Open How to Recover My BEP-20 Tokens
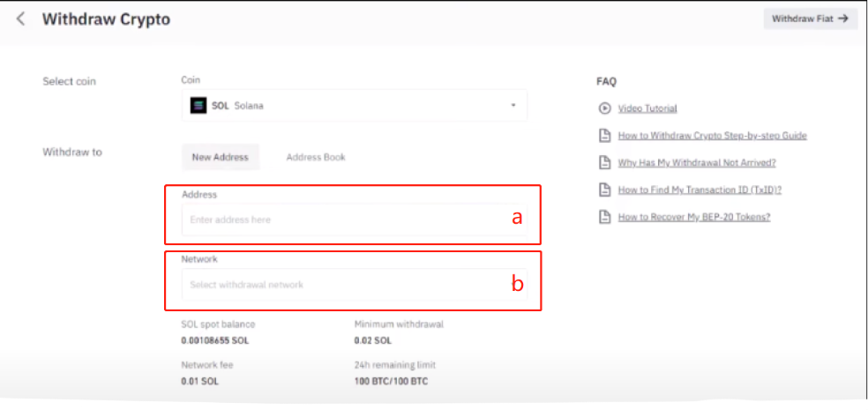 [x=694, y=217]
